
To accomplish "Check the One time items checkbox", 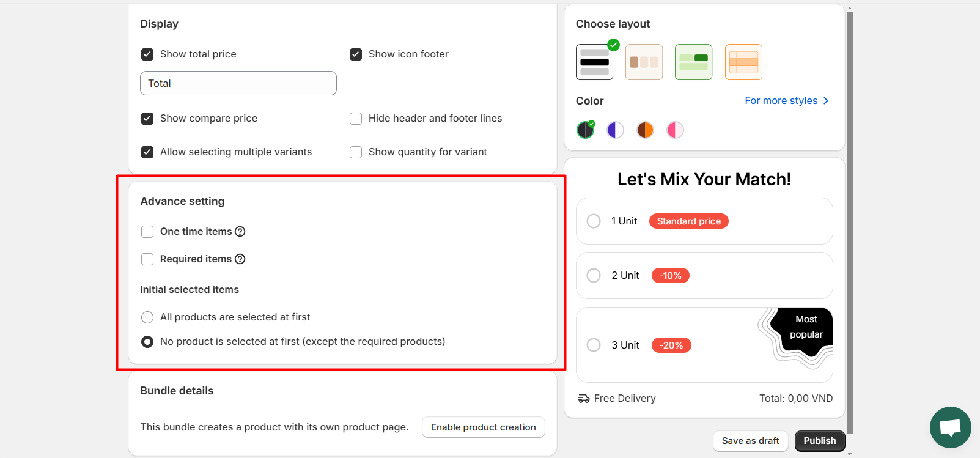I will (147, 232).
